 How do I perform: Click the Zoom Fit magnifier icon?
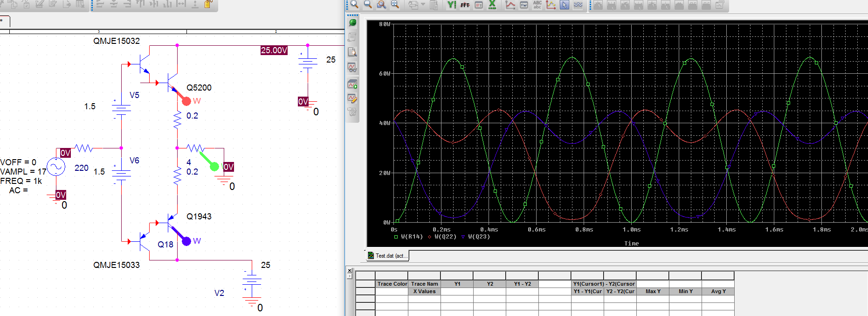[395, 4]
